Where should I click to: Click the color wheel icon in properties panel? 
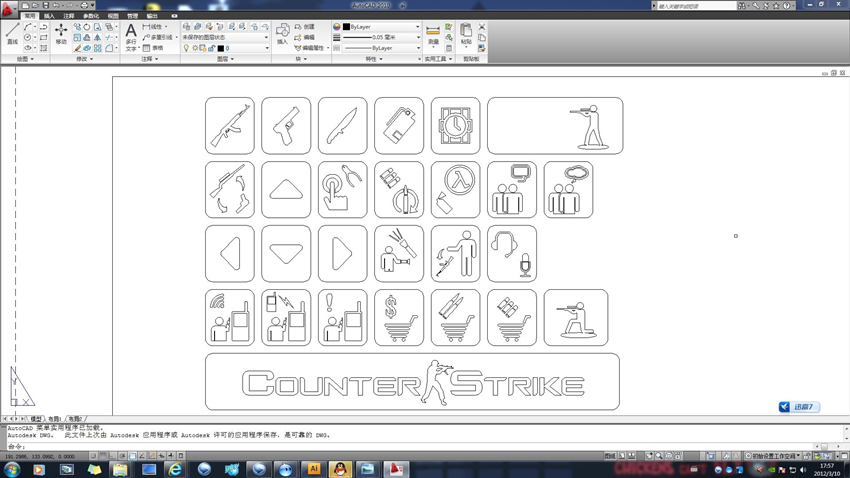(337, 27)
